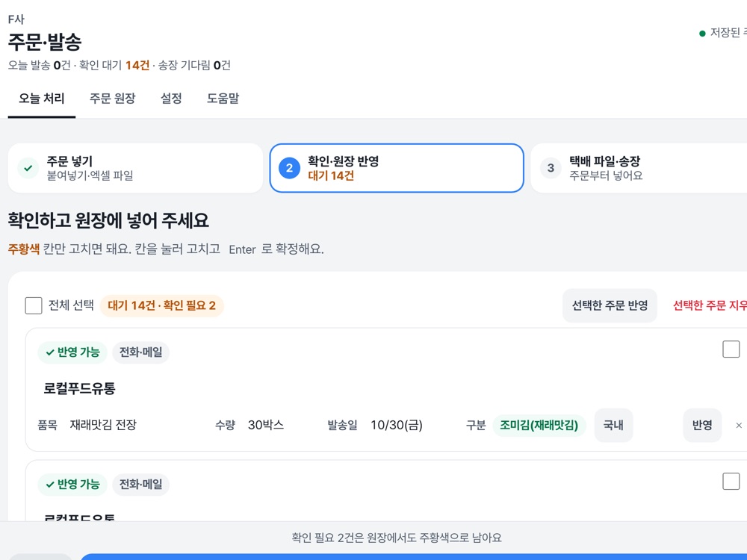Edit the 발송일 field 10/30(금)
This screenshot has width=747, height=560.
click(397, 425)
